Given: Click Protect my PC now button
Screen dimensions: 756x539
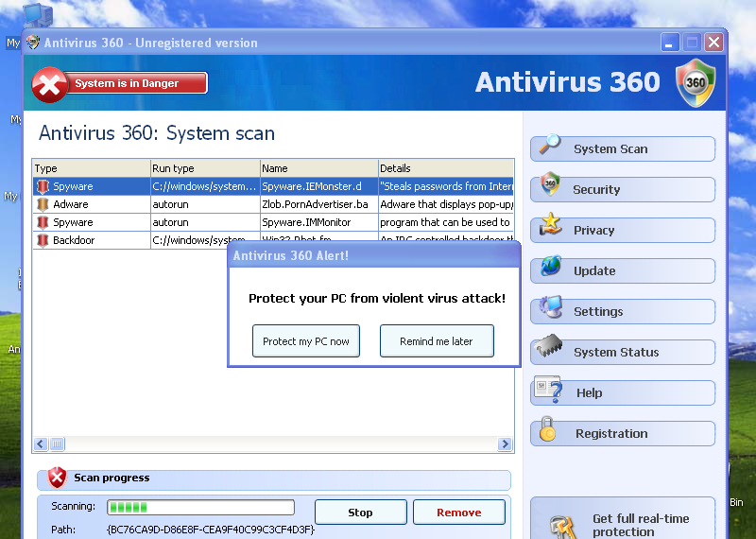Looking at the screenshot, I should 305,341.
